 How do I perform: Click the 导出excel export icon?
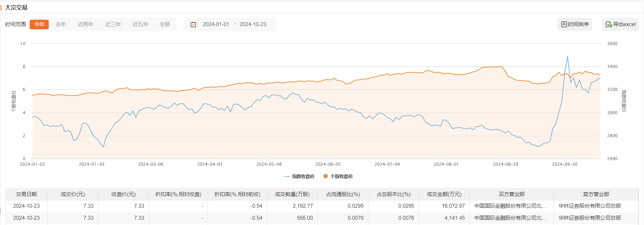[609, 24]
